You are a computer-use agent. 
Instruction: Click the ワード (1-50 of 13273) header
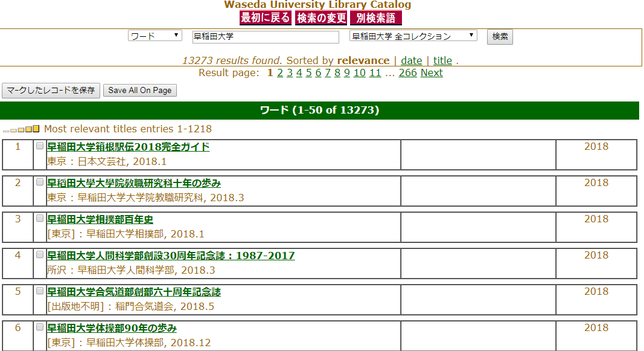319,110
